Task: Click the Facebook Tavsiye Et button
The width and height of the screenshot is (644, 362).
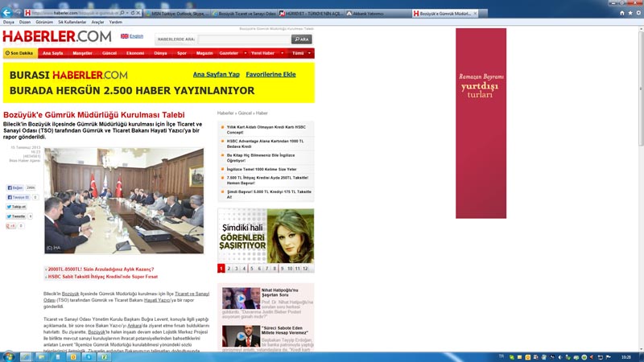Action: click(x=18, y=197)
